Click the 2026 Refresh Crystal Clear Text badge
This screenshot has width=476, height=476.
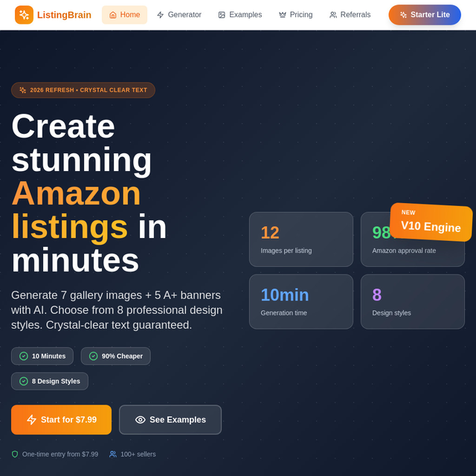point(83,90)
